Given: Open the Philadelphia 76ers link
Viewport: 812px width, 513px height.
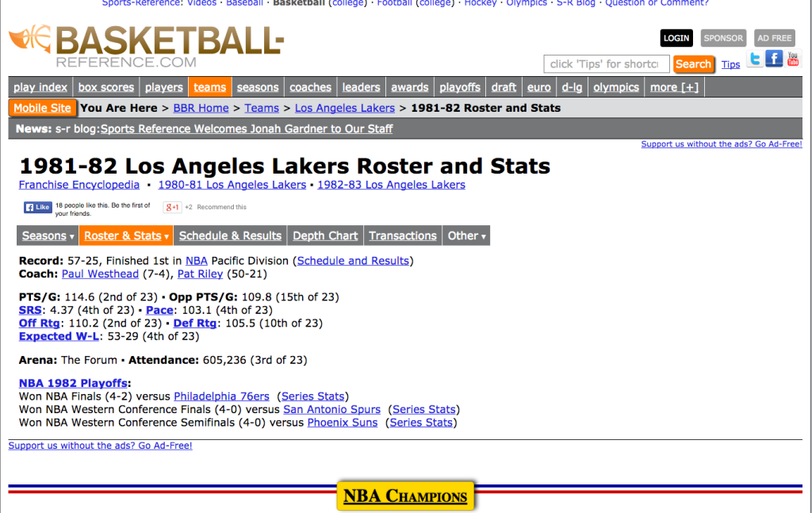Looking at the screenshot, I should coord(222,396).
